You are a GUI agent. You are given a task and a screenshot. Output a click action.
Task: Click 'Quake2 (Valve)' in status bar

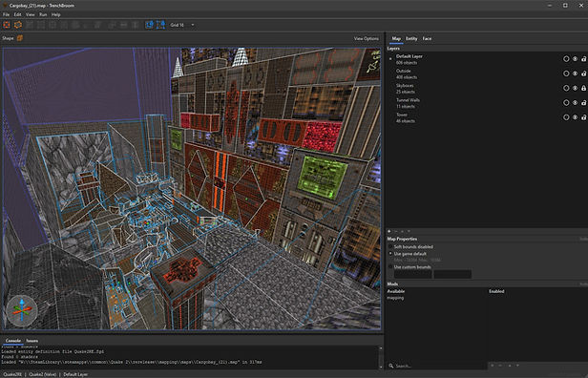click(x=43, y=374)
